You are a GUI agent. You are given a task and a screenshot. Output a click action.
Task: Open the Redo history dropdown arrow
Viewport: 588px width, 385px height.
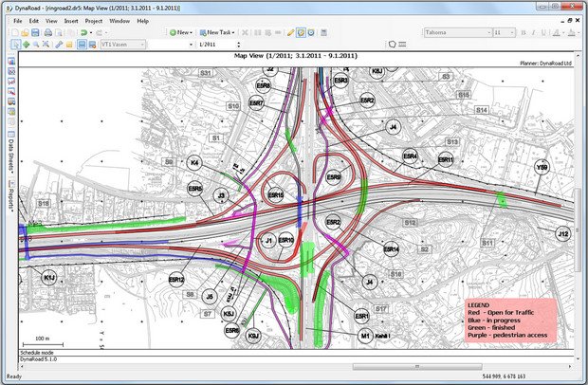[x=106, y=32]
